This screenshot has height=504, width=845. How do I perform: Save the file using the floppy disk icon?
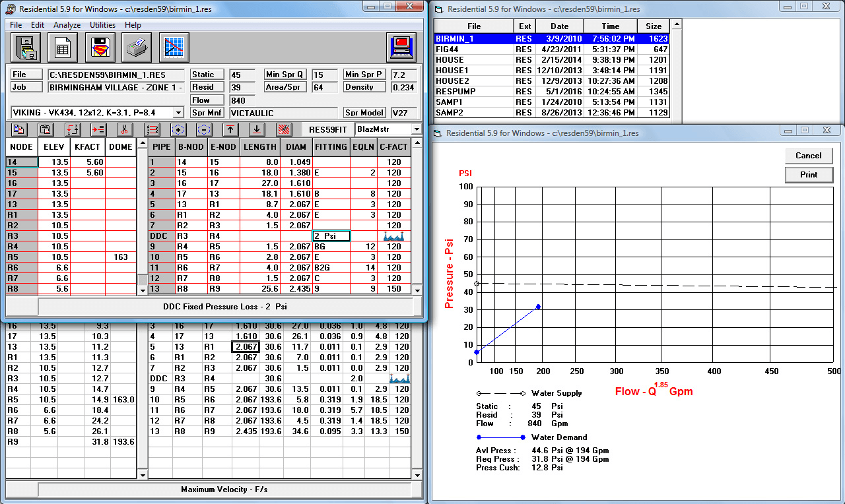point(100,47)
